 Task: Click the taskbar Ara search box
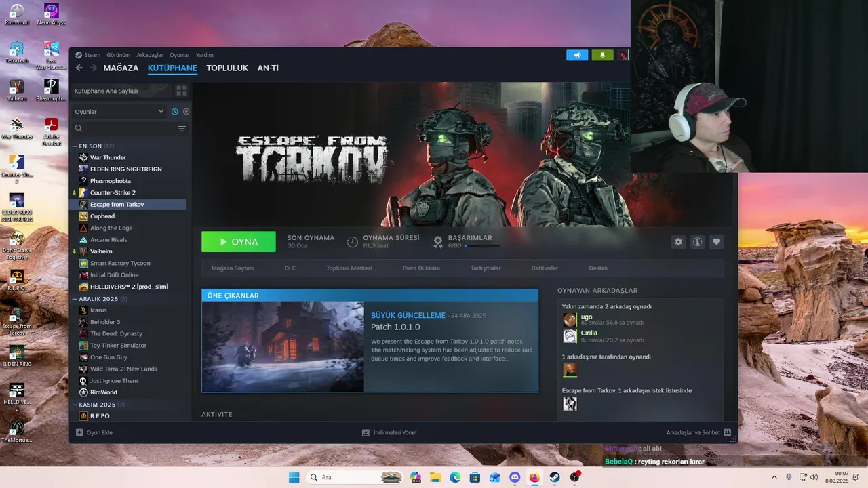click(x=356, y=477)
